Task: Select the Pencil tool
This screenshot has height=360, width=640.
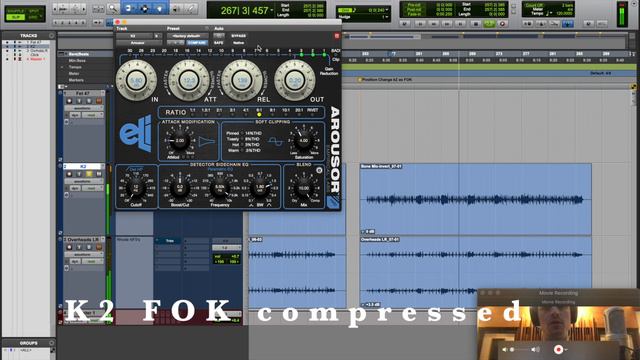Action: pyautogui.click(x=191, y=8)
